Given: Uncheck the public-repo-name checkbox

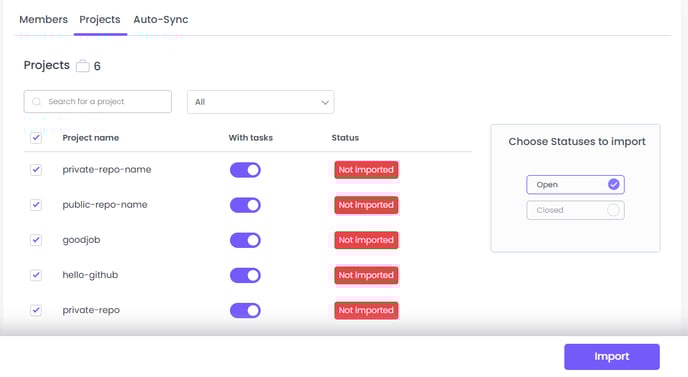Looking at the screenshot, I should pyautogui.click(x=36, y=205).
